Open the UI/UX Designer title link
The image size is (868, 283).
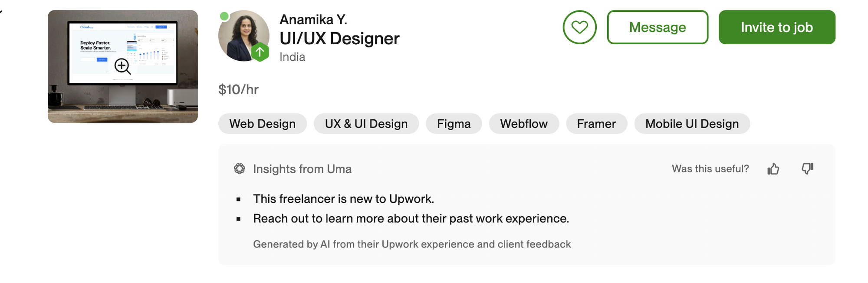[339, 39]
